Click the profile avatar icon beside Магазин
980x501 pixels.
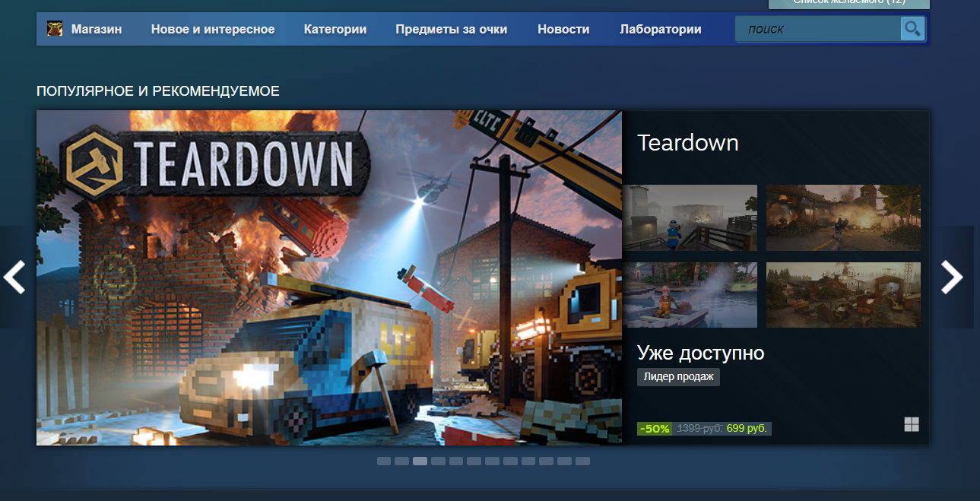(x=55, y=29)
